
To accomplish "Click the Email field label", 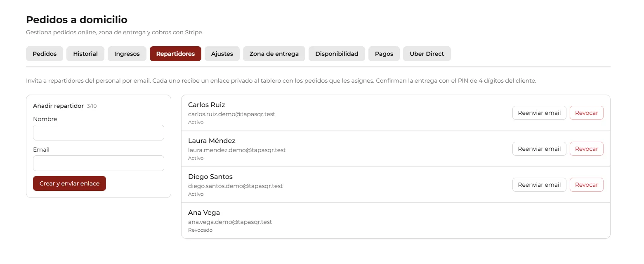I will pyautogui.click(x=41, y=150).
